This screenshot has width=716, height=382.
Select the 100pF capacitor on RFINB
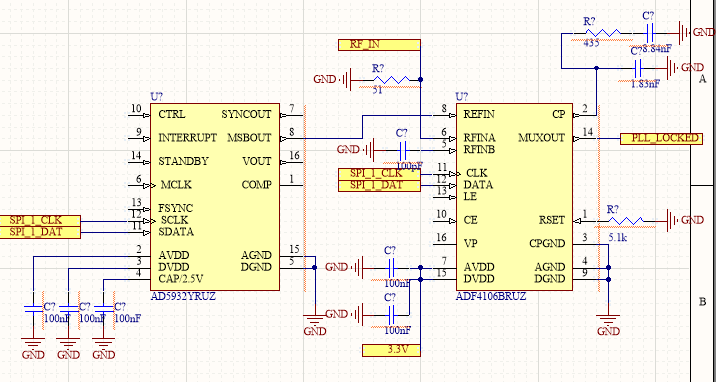pos(403,150)
